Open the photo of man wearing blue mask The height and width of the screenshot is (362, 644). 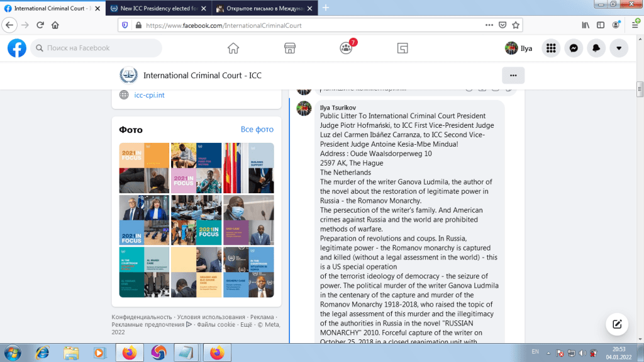pos(248,220)
